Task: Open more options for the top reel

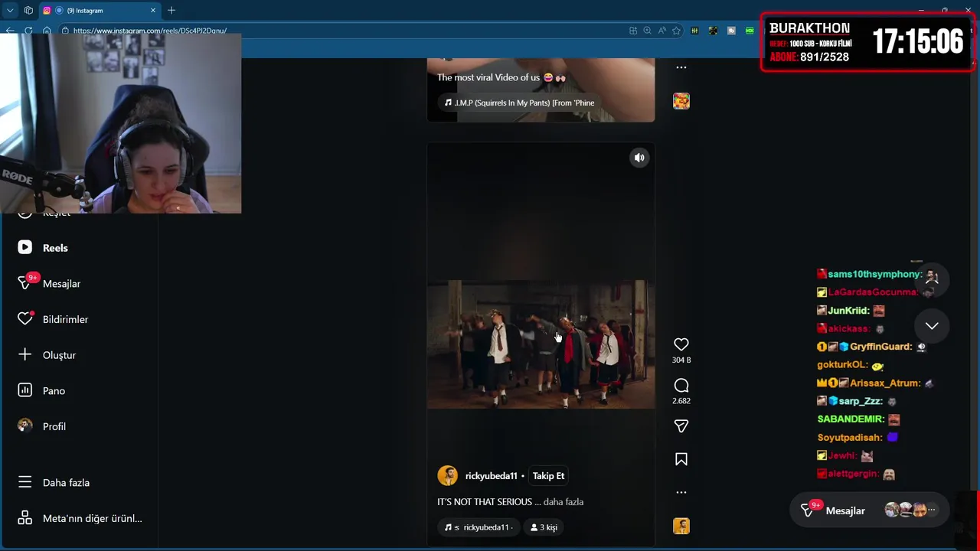Action: click(x=681, y=67)
